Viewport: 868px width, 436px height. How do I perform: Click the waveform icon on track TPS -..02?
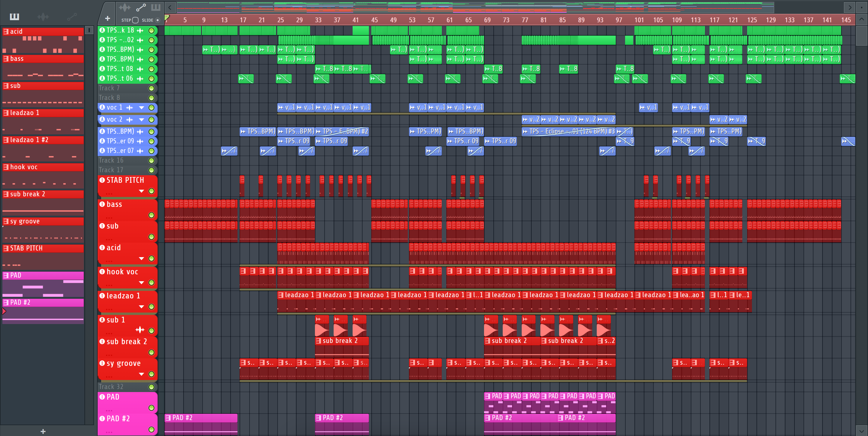pos(140,40)
